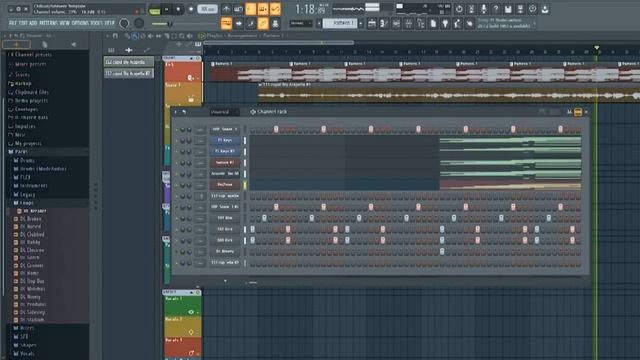640x360 pixels.
Task: Open the VIEW menu
Action: tap(65, 23)
